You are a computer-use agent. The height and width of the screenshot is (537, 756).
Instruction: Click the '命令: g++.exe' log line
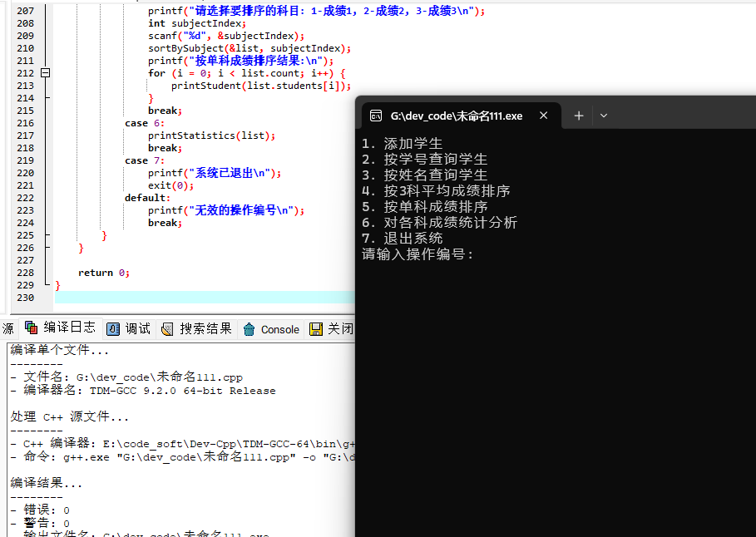[x=183, y=456]
